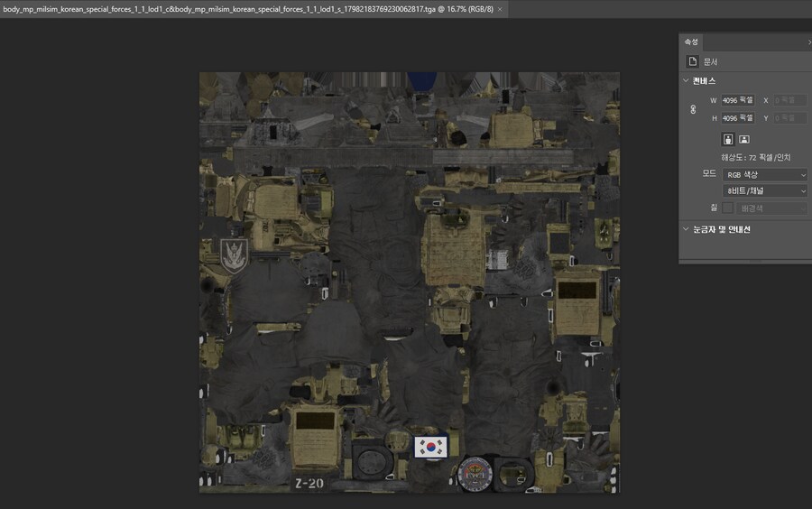Screen dimensions: 812x509
Task: Collapse the 캔버스 section
Action: tap(686, 81)
